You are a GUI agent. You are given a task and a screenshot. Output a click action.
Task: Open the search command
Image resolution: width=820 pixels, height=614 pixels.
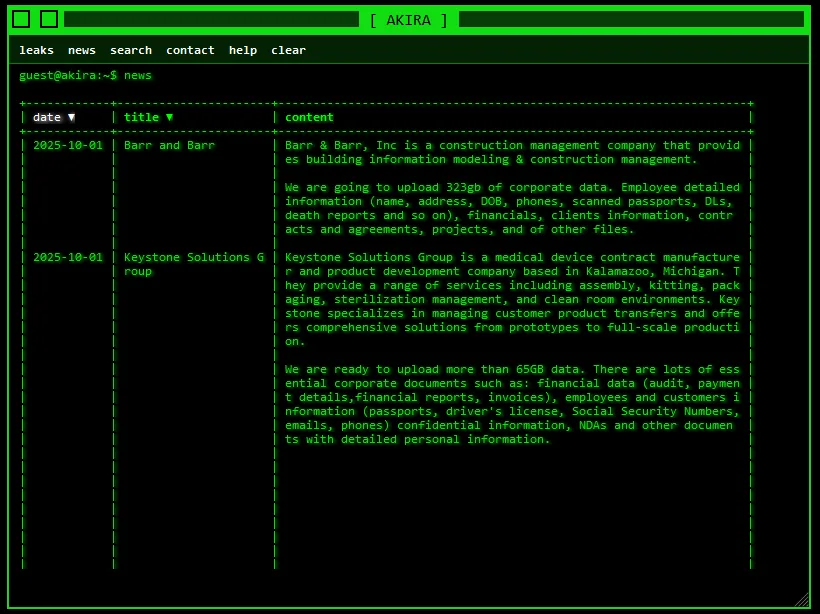pos(130,50)
